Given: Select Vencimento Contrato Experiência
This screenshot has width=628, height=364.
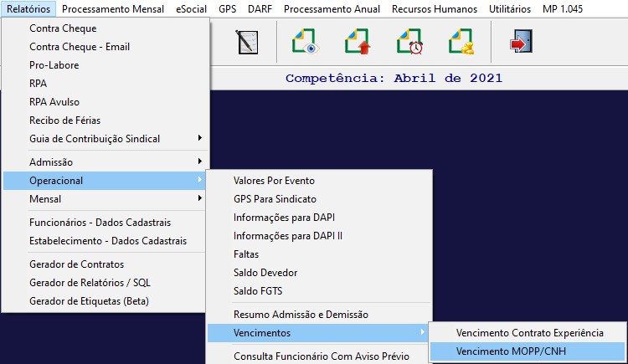Looking at the screenshot, I should pyautogui.click(x=528, y=333).
